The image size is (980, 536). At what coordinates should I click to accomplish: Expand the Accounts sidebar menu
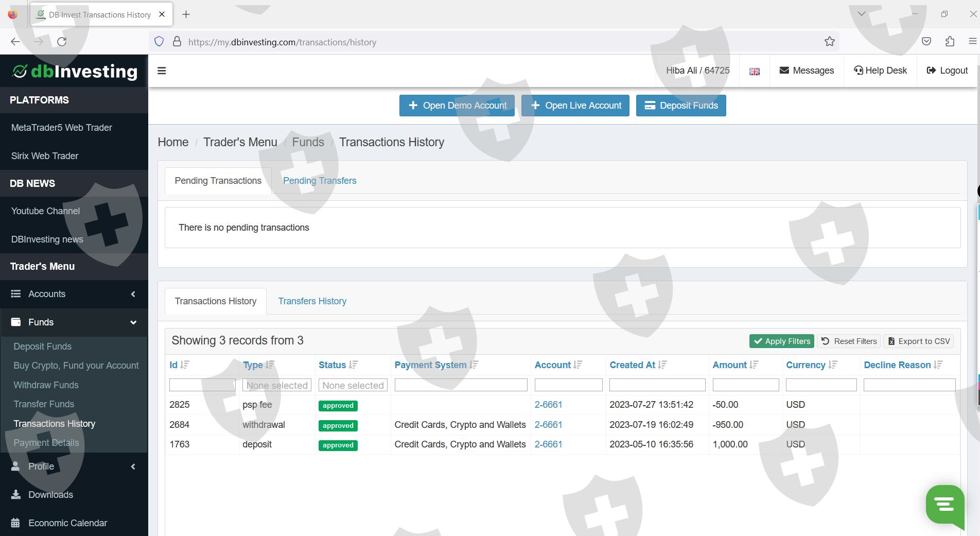74,294
